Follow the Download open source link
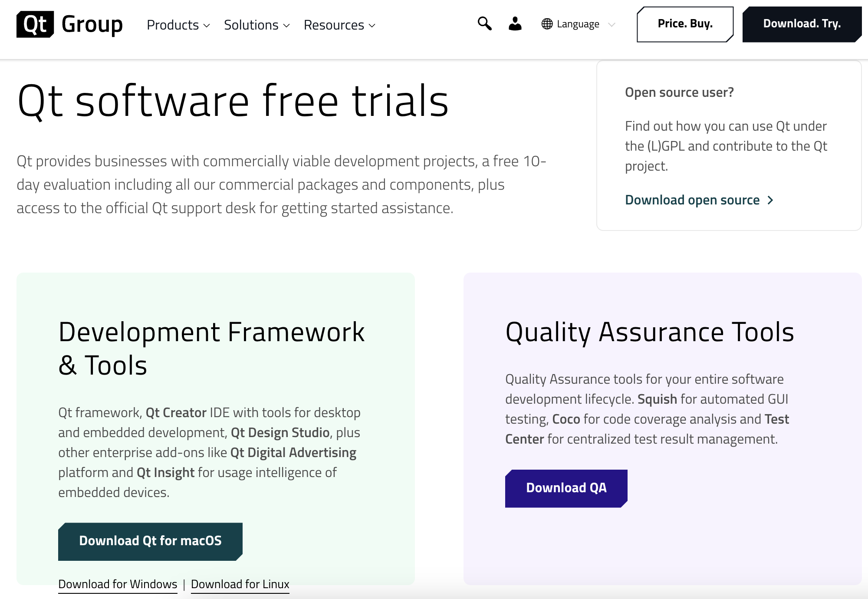Viewport: 868px width, 599px height. click(692, 200)
